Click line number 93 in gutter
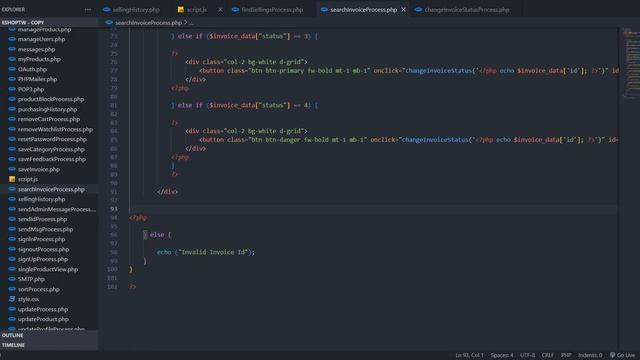The image size is (640, 360). click(x=113, y=209)
